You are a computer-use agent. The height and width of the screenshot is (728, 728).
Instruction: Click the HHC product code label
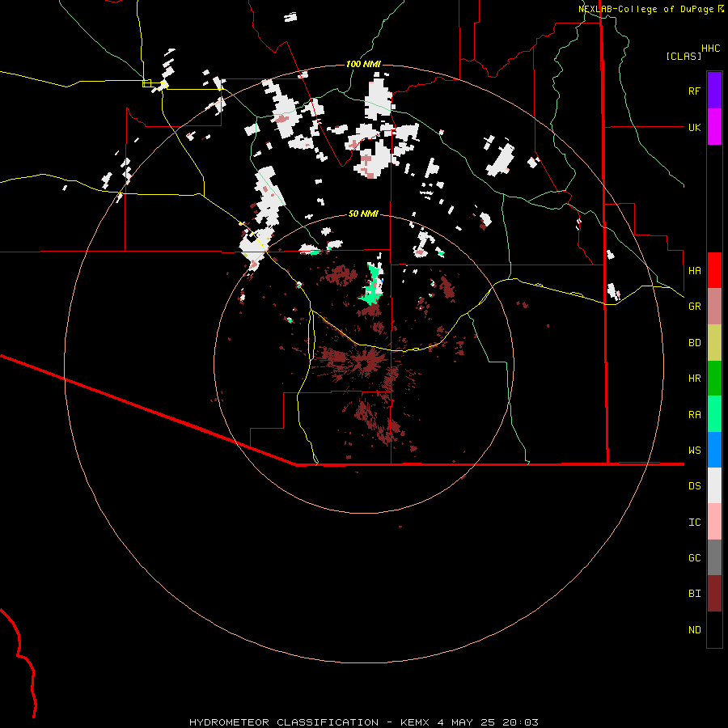(710, 49)
